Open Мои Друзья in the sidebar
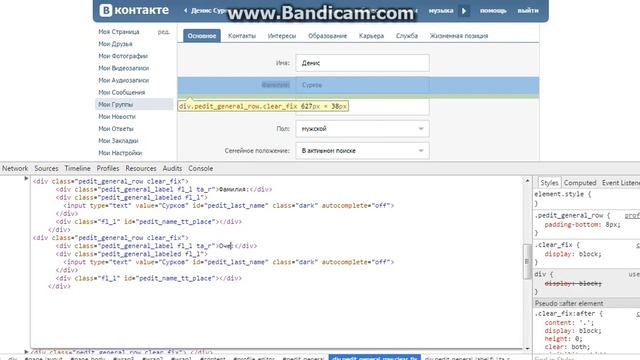The height and width of the screenshot is (360, 640). [115, 44]
